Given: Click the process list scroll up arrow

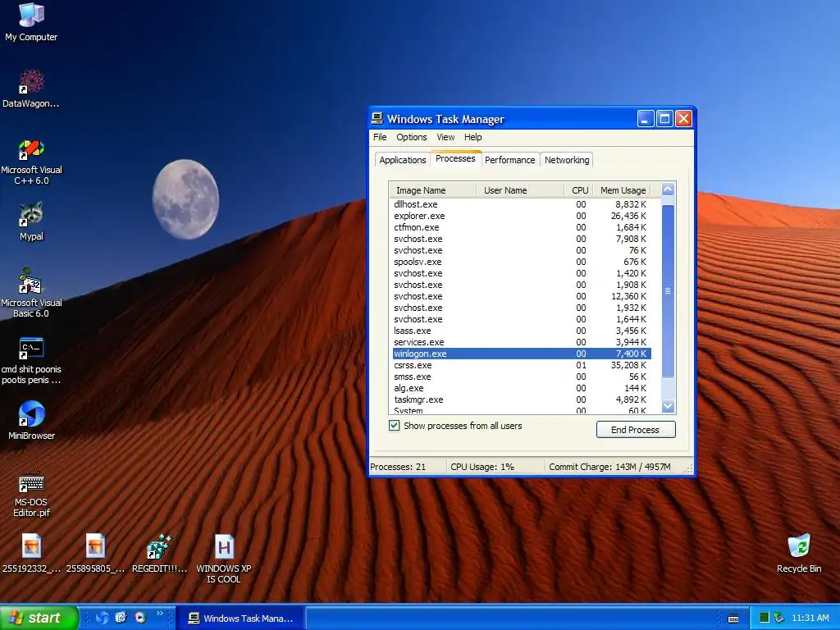Looking at the screenshot, I should (x=668, y=189).
